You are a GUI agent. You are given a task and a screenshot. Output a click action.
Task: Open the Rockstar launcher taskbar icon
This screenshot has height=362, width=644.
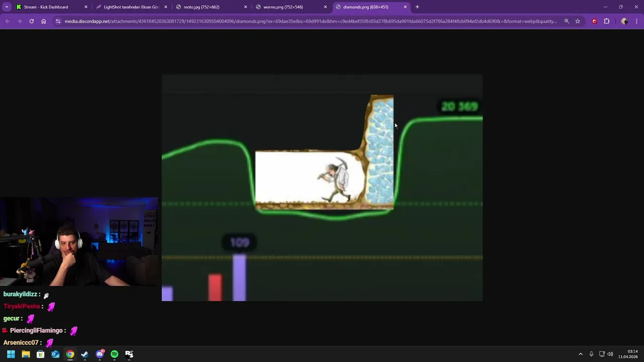(129, 354)
